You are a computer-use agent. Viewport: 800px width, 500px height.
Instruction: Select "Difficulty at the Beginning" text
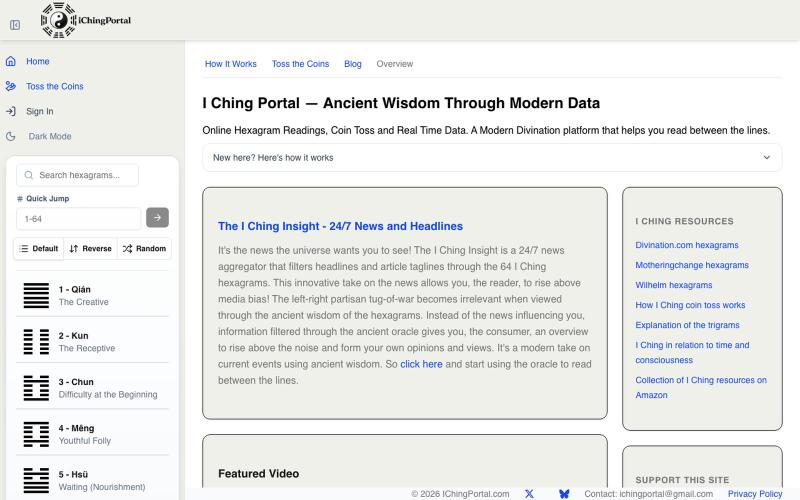(x=108, y=394)
